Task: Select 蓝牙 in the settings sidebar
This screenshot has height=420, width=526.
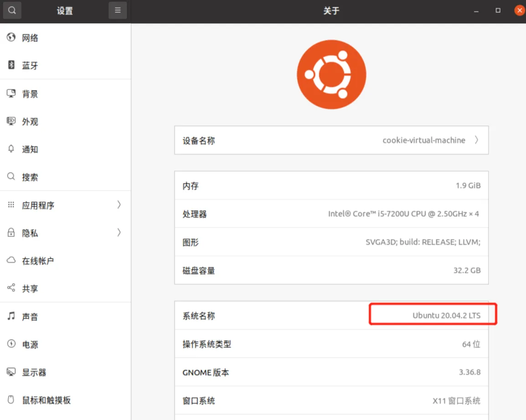Action: point(66,65)
